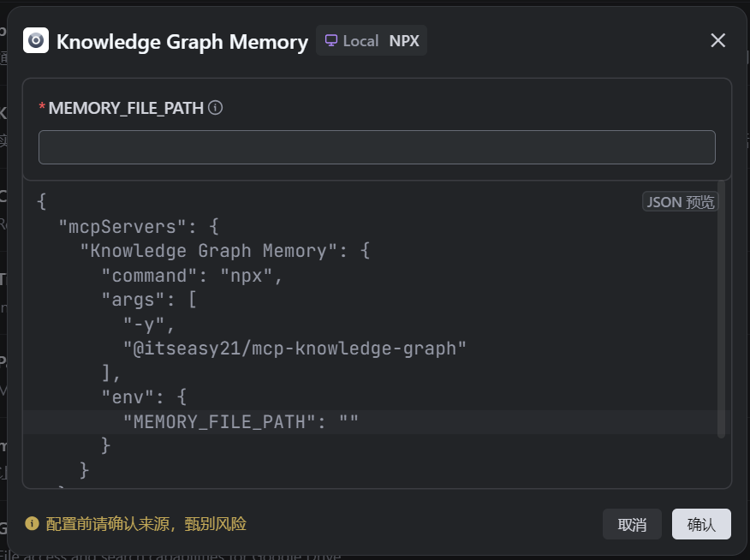Click the JSON 预览 tag
Screen dimensions: 750x560
(x=680, y=202)
